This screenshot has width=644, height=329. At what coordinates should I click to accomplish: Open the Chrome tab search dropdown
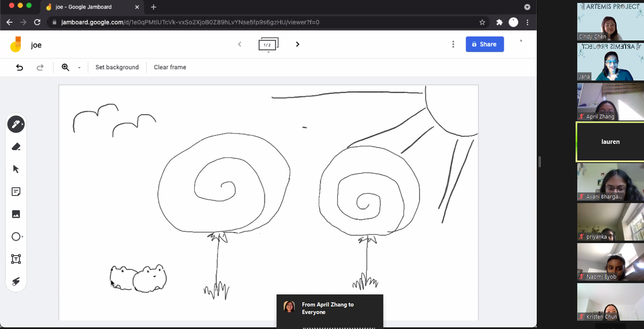527,7
